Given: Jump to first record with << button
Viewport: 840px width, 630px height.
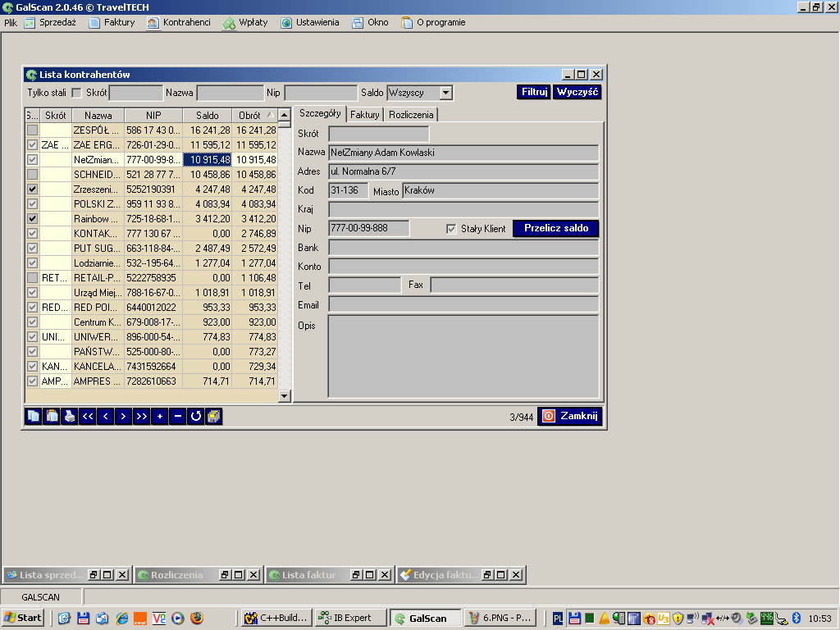Looking at the screenshot, I should tap(88, 416).
